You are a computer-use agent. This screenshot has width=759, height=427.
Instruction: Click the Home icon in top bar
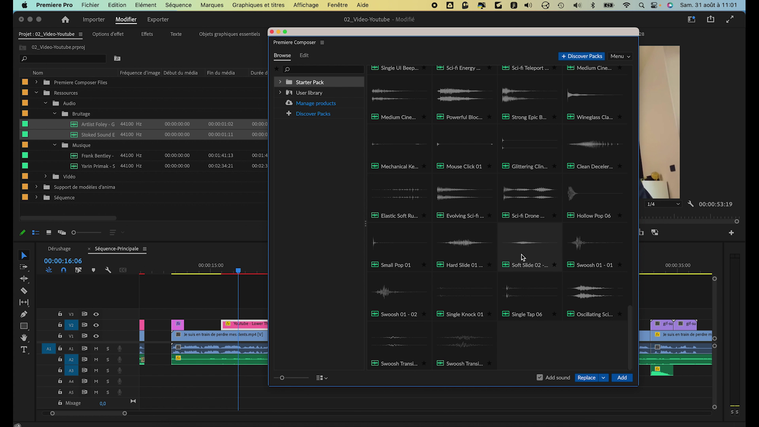click(65, 19)
